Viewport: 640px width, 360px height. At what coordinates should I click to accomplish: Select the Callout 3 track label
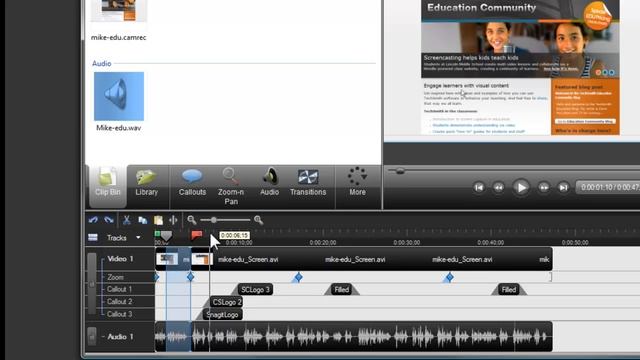pos(119,314)
